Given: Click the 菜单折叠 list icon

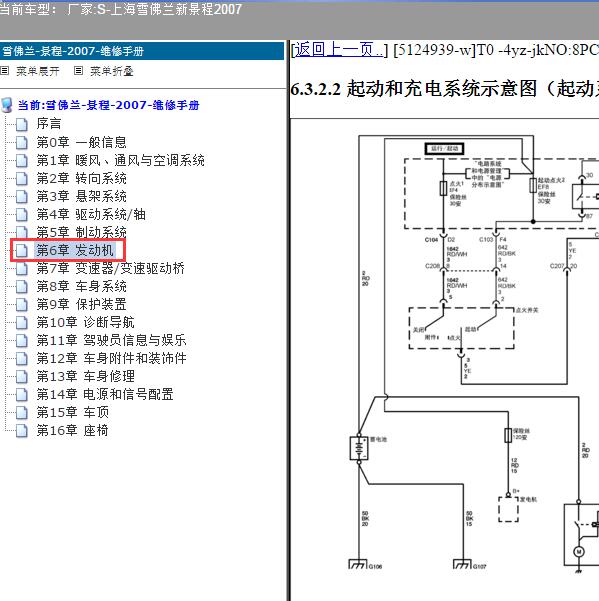Looking at the screenshot, I should (78, 71).
